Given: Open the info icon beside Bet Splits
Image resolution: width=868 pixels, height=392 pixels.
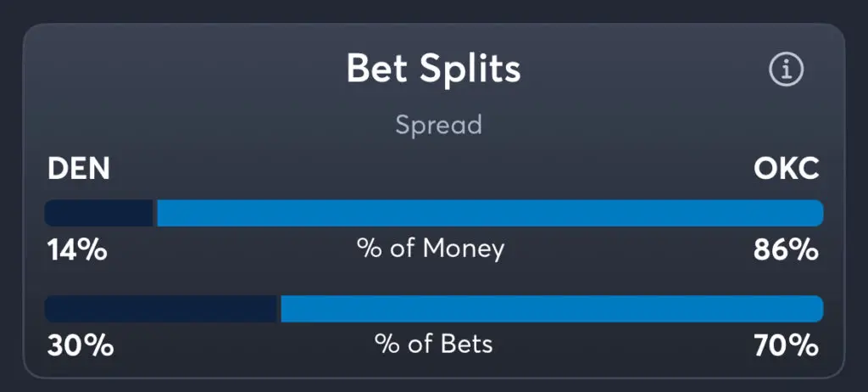Looking at the screenshot, I should (786, 70).
